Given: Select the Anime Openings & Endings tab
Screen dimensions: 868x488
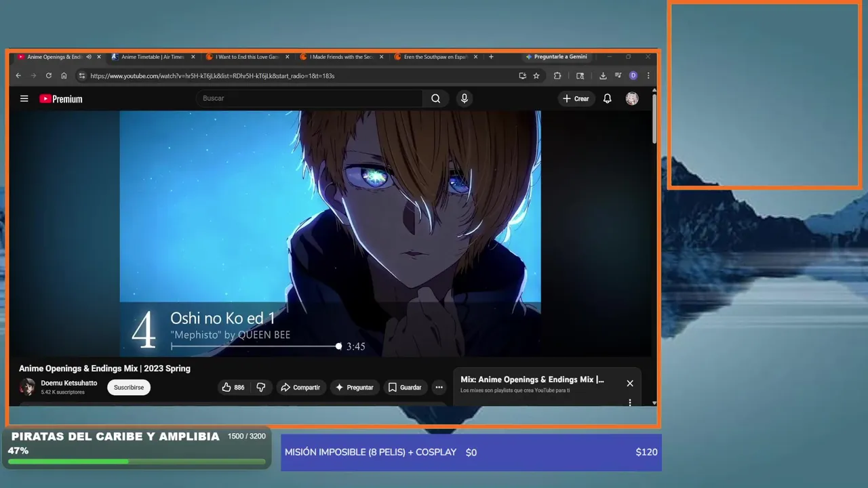Looking at the screenshot, I should pyautogui.click(x=53, y=57).
